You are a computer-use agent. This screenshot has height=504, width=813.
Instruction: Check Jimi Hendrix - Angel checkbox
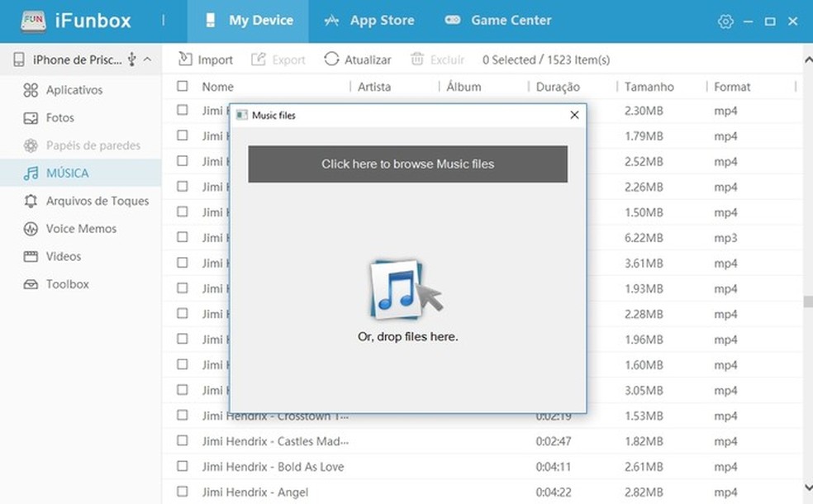(183, 491)
